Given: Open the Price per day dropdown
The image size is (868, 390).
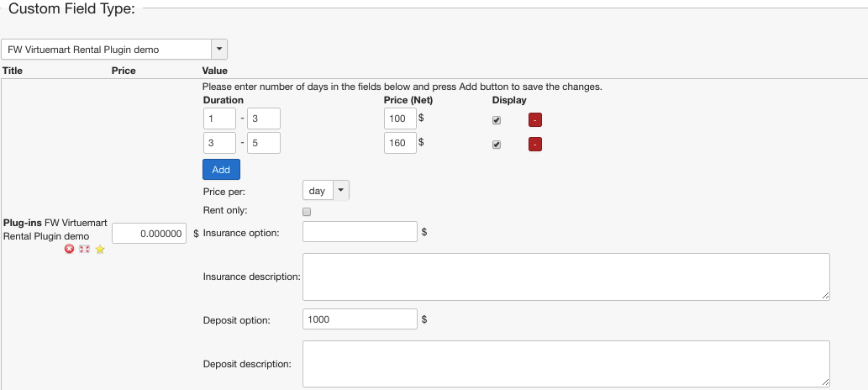Looking at the screenshot, I should tap(325, 191).
